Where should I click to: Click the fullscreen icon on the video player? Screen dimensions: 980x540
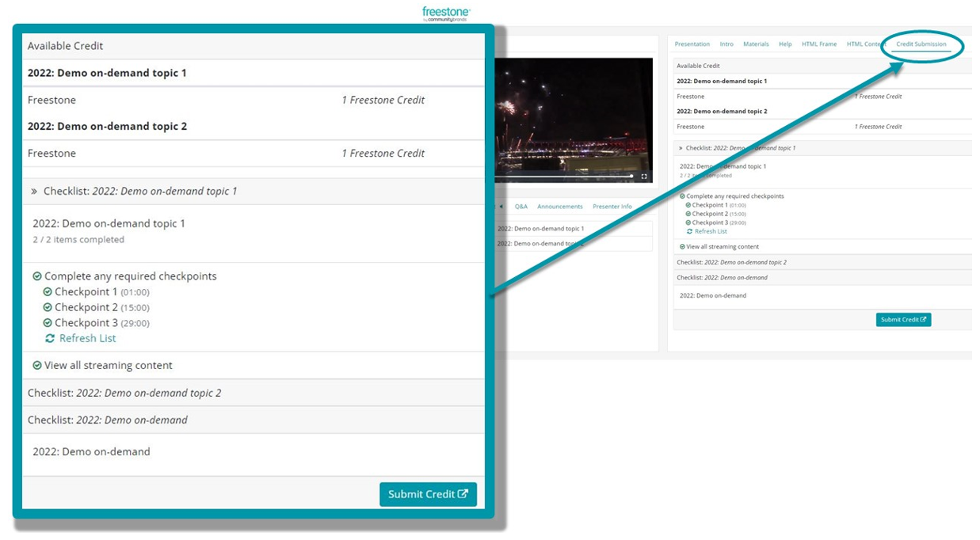click(643, 177)
